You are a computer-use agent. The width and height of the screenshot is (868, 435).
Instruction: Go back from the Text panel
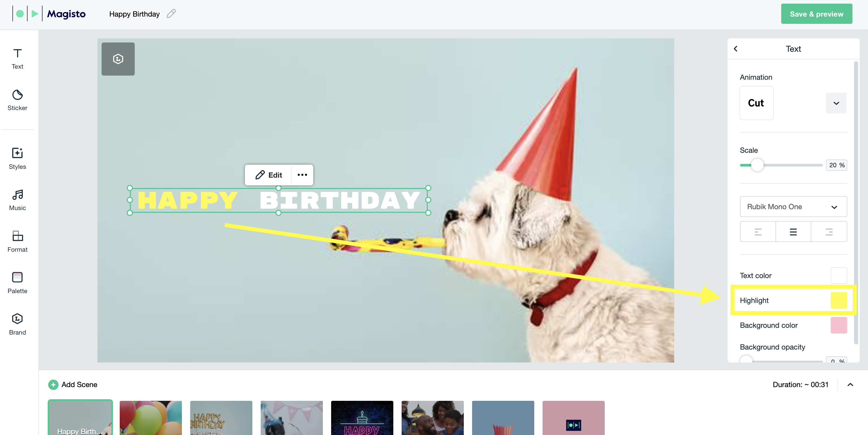[736, 49]
